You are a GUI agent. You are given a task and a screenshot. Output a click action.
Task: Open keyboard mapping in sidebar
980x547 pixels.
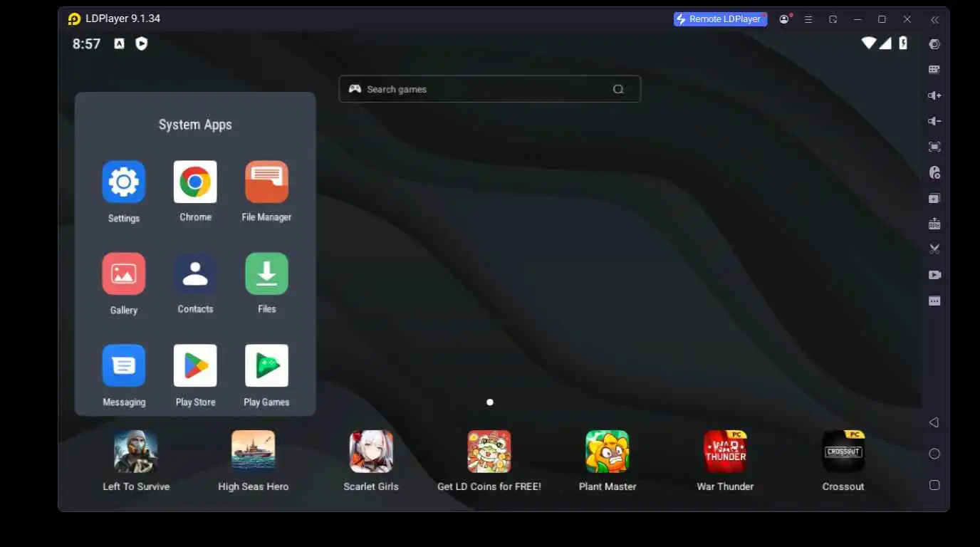pos(934,70)
